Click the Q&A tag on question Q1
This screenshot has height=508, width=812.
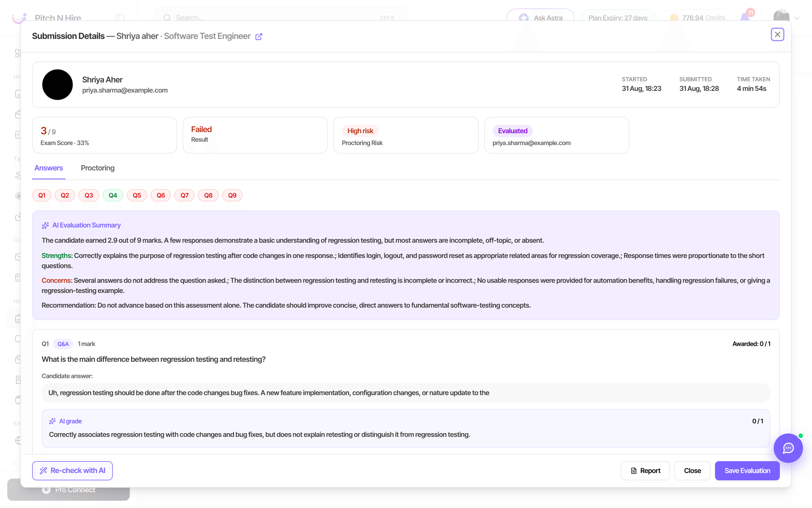click(x=63, y=344)
